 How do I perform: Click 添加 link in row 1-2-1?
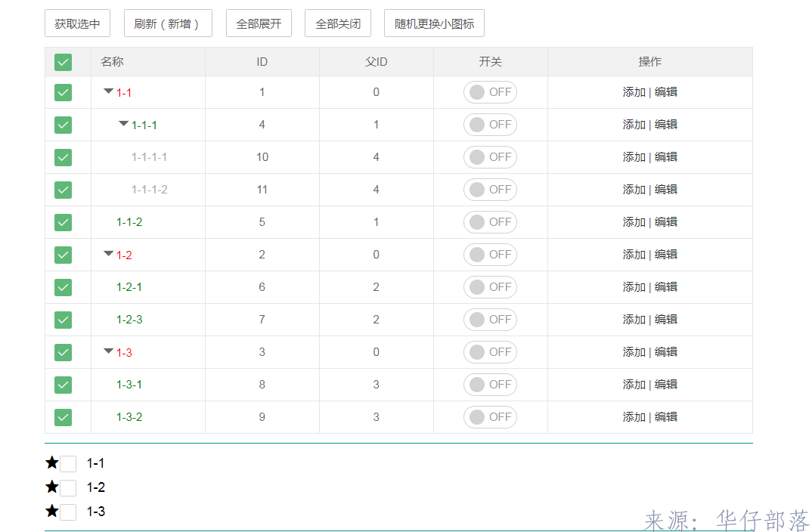[x=634, y=287]
